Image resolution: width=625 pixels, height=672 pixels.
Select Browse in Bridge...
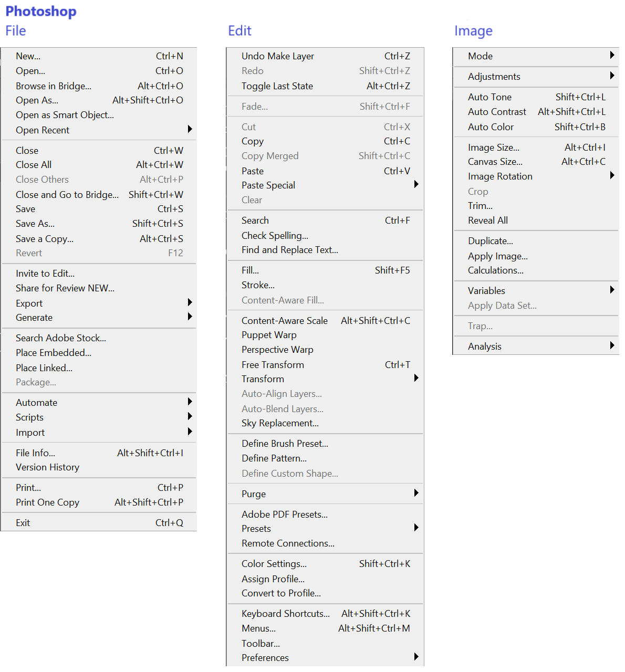(x=54, y=86)
